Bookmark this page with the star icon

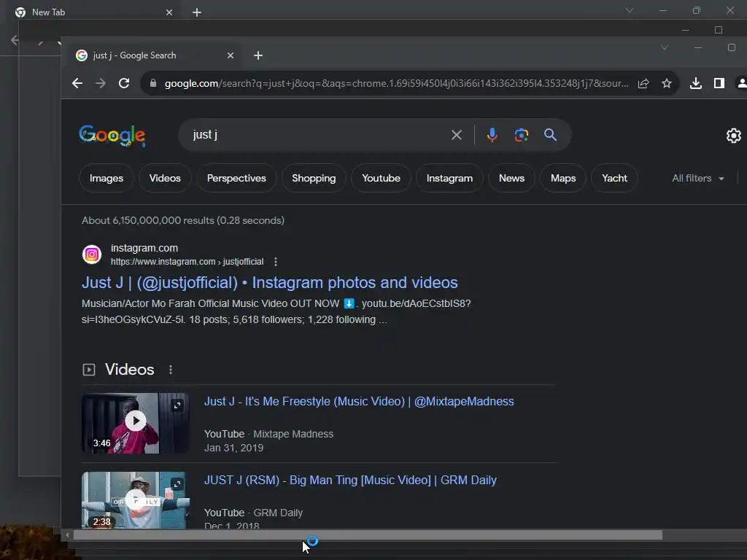(x=667, y=83)
